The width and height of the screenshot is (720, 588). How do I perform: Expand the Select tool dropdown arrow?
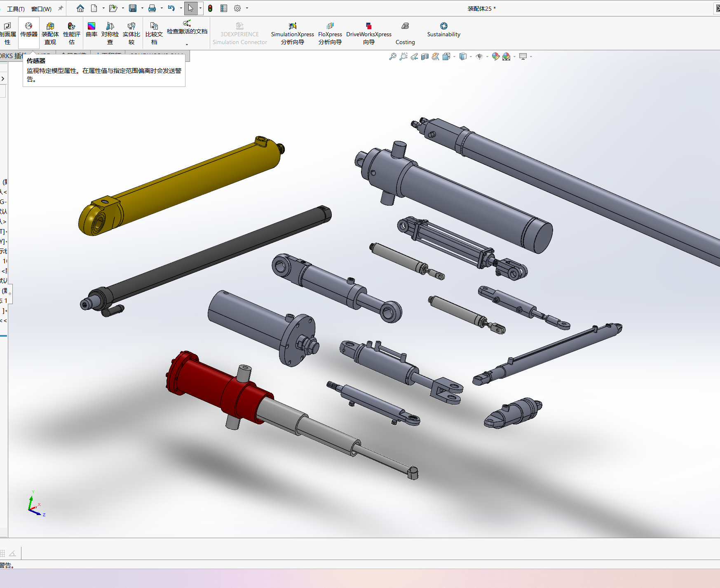click(x=201, y=8)
